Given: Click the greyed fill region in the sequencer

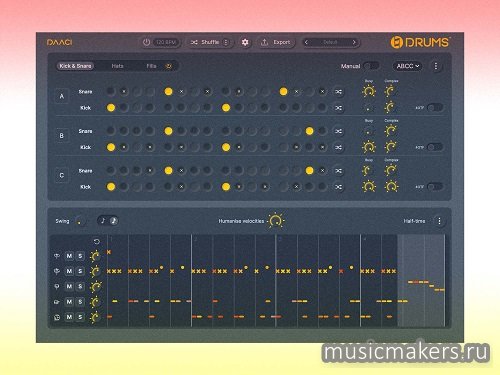Looking at the screenshot, I should (421, 281).
